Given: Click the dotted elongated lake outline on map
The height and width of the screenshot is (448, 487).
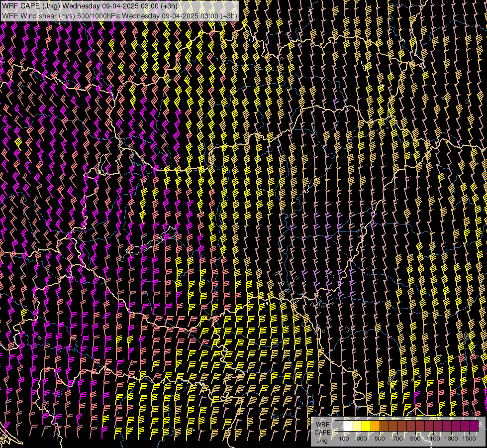Looking at the screenshot, I should [x=152, y=241].
